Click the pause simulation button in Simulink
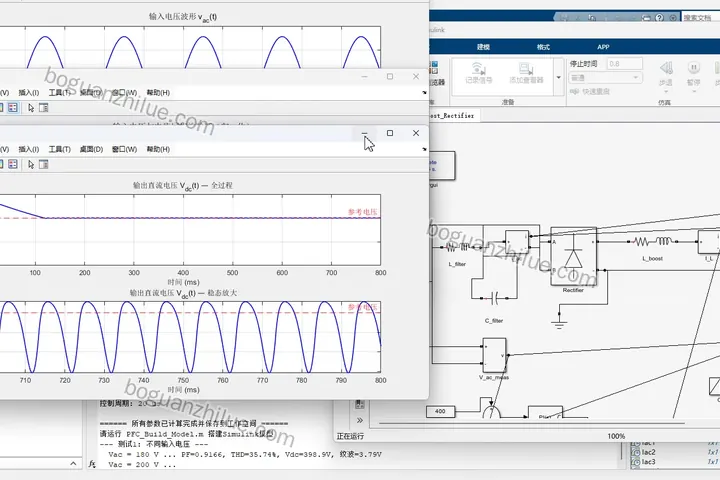 (x=693, y=68)
